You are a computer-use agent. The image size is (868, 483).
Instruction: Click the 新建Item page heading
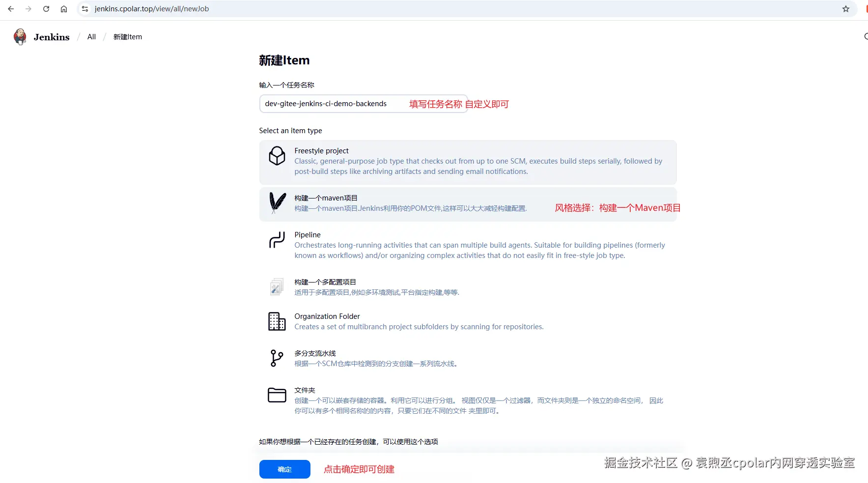[x=284, y=60]
